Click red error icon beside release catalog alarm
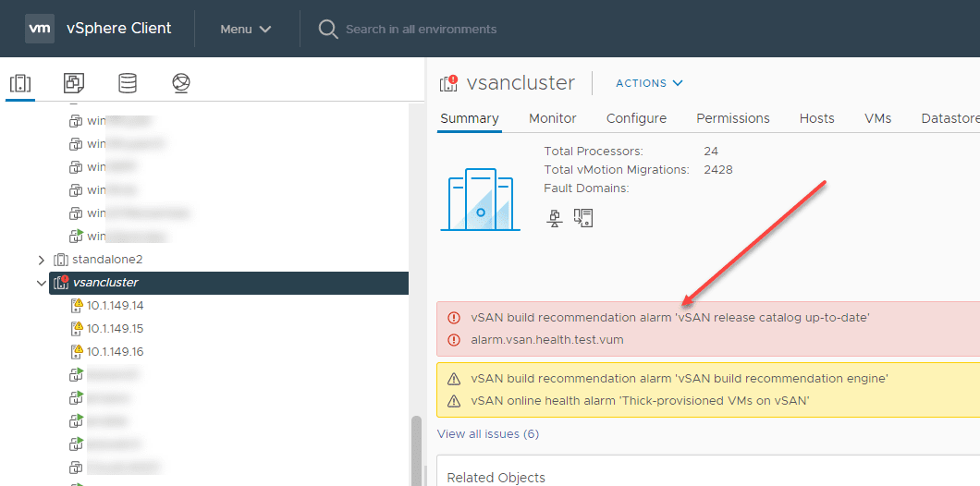Image resolution: width=980 pixels, height=486 pixels. click(454, 317)
